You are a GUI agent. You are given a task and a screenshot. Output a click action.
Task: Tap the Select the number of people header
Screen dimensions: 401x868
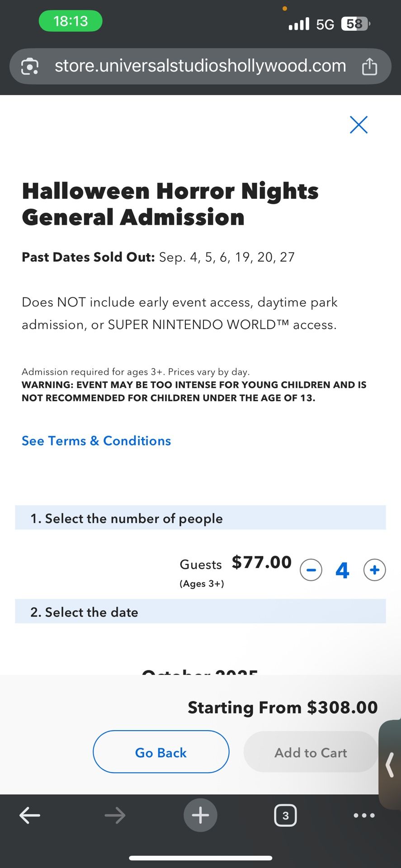click(200, 518)
